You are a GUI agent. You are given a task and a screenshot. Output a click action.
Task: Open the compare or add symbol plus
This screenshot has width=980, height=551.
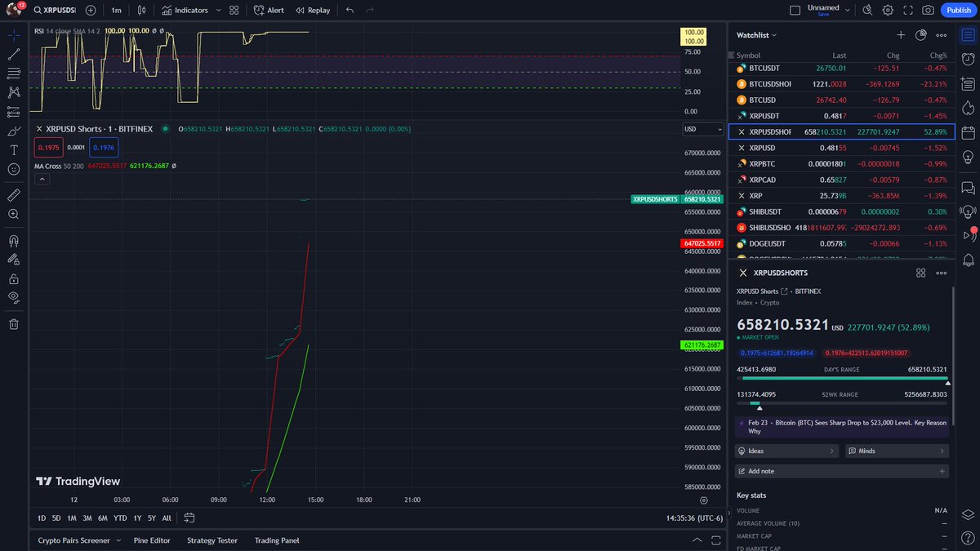click(90, 11)
